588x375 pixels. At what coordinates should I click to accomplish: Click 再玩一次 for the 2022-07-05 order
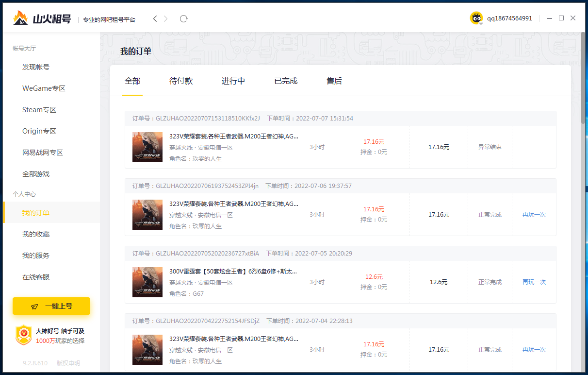(x=534, y=282)
